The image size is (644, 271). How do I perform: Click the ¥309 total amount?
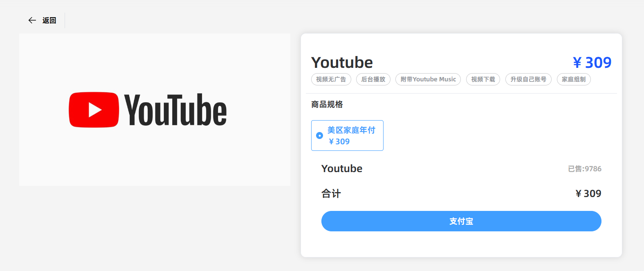(588, 193)
